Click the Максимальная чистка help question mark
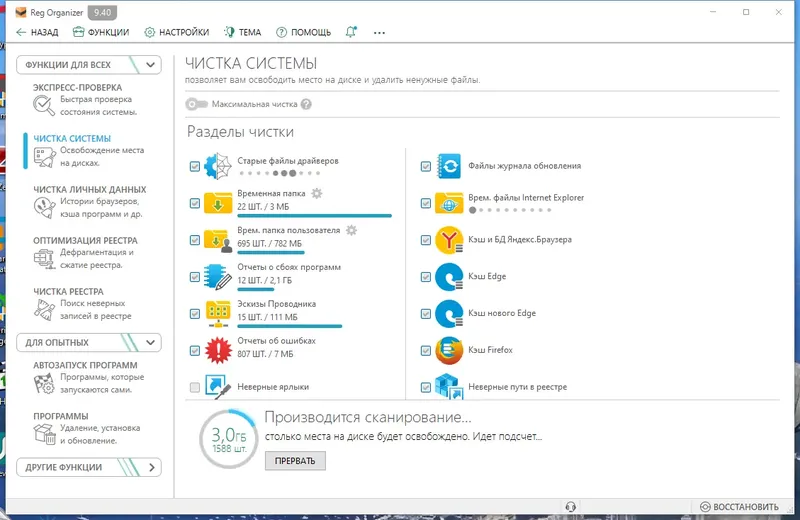This screenshot has width=800, height=520. pyautogui.click(x=306, y=104)
